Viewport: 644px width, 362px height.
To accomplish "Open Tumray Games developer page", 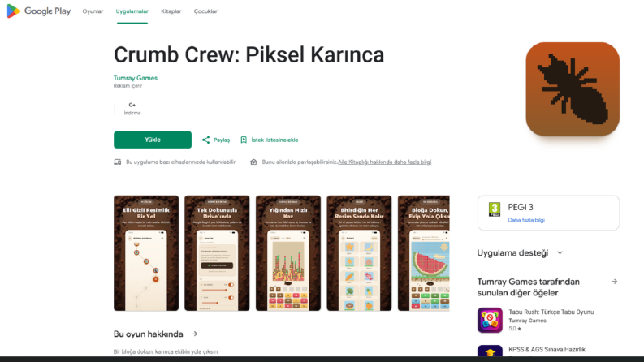I will point(136,78).
